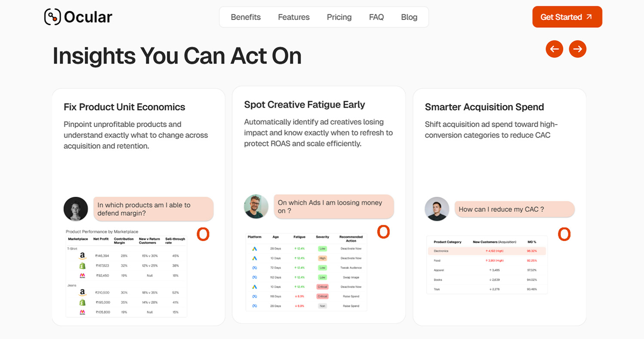Go to the previous insights slide arrow
The width and height of the screenshot is (644, 339).
point(555,49)
